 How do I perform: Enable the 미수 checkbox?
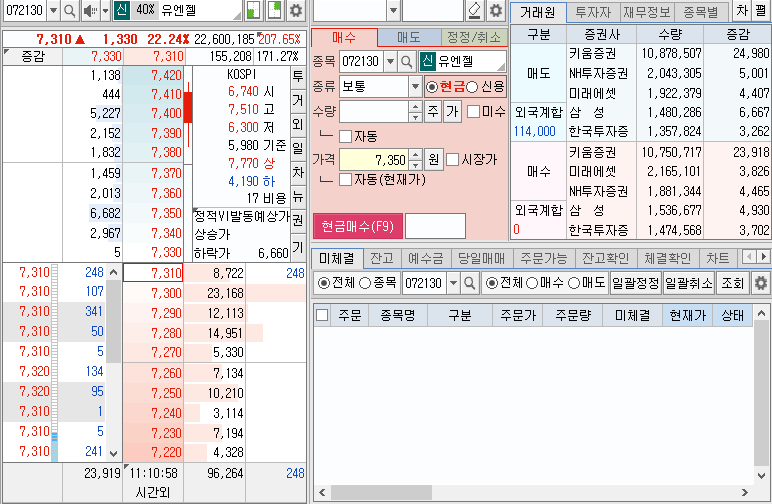point(473,112)
